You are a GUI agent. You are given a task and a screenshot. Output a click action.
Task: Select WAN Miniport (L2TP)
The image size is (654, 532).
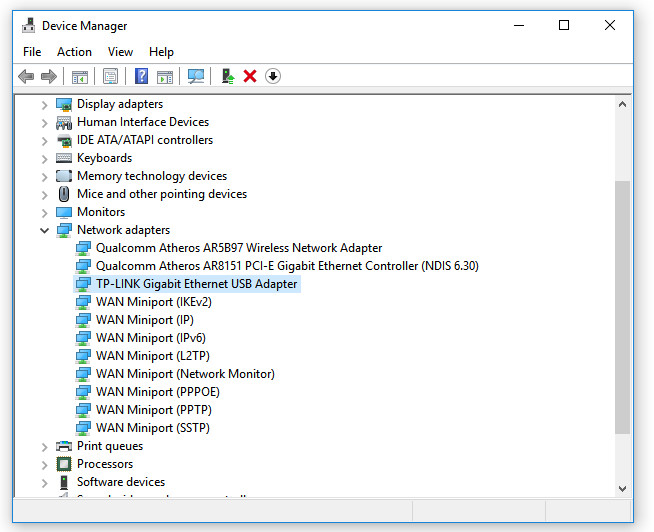click(x=153, y=356)
